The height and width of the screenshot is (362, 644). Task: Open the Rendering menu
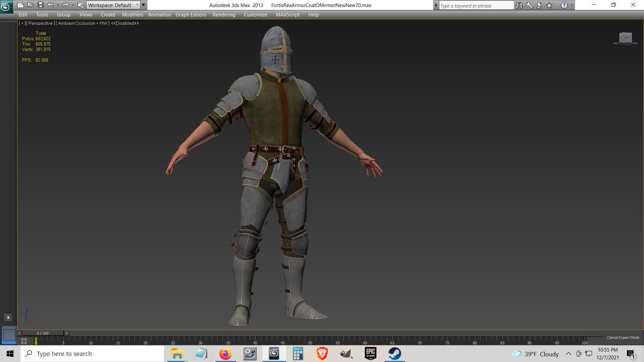[224, 14]
